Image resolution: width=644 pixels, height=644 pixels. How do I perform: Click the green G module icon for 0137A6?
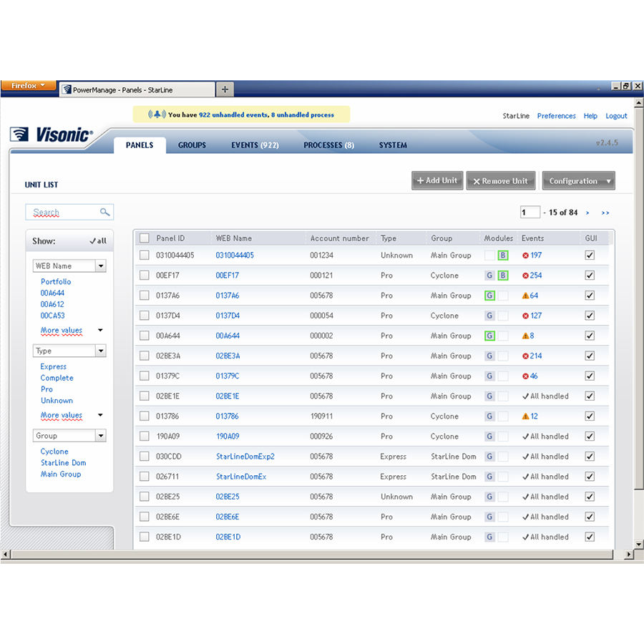pos(489,296)
